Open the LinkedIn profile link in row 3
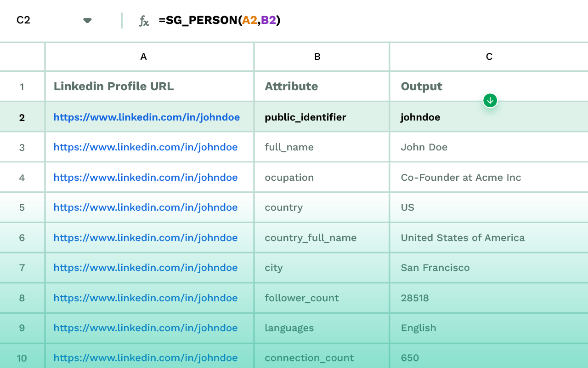The height and width of the screenshot is (368, 588). pyautogui.click(x=146, y=147)
